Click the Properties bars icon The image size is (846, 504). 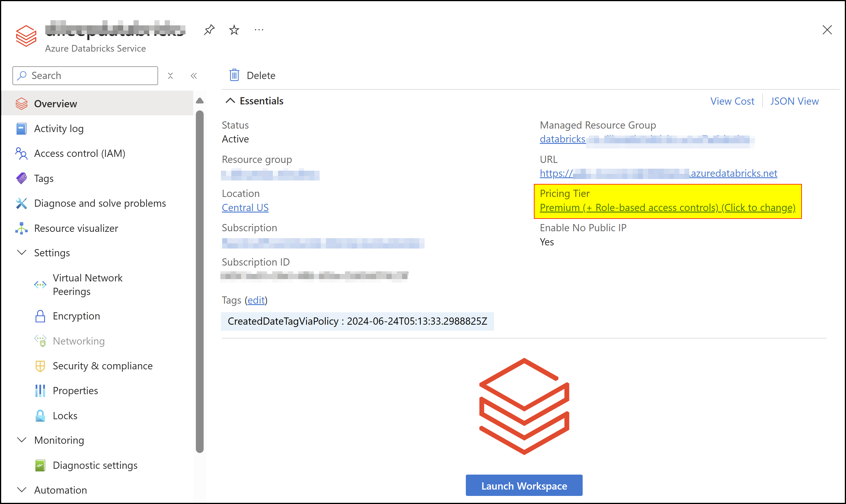coord(40,391)
